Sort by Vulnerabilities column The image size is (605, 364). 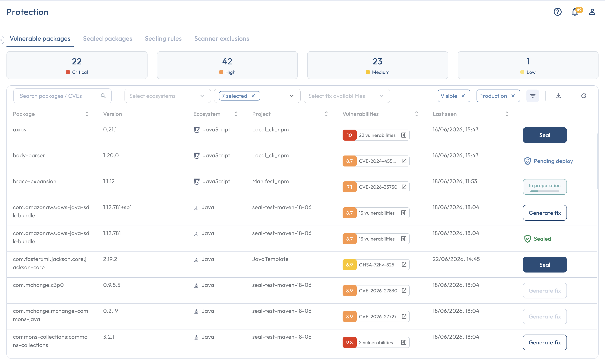(x=416, y=114)
